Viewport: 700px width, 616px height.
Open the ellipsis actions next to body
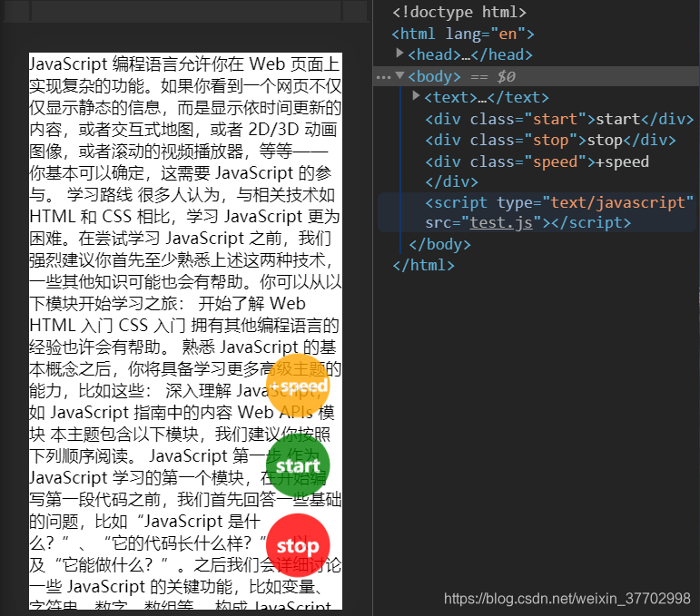pyautogui.click(x=383, y=78)
